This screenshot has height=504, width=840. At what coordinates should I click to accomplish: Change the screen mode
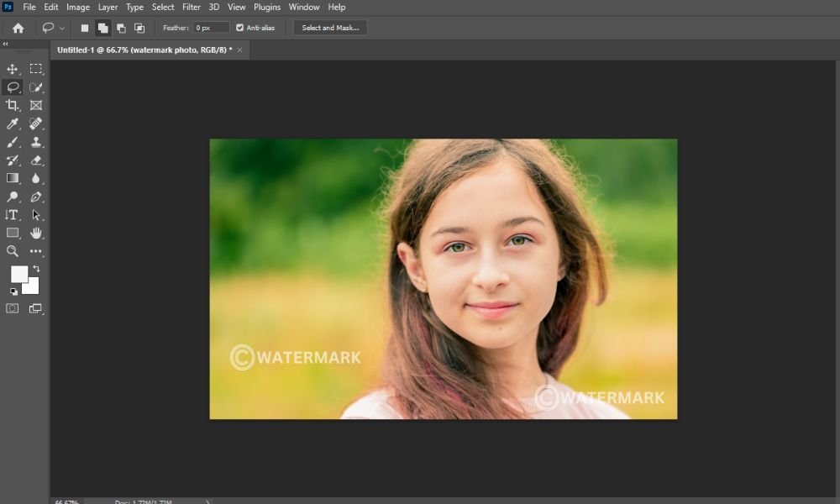[x=35, y=308]
